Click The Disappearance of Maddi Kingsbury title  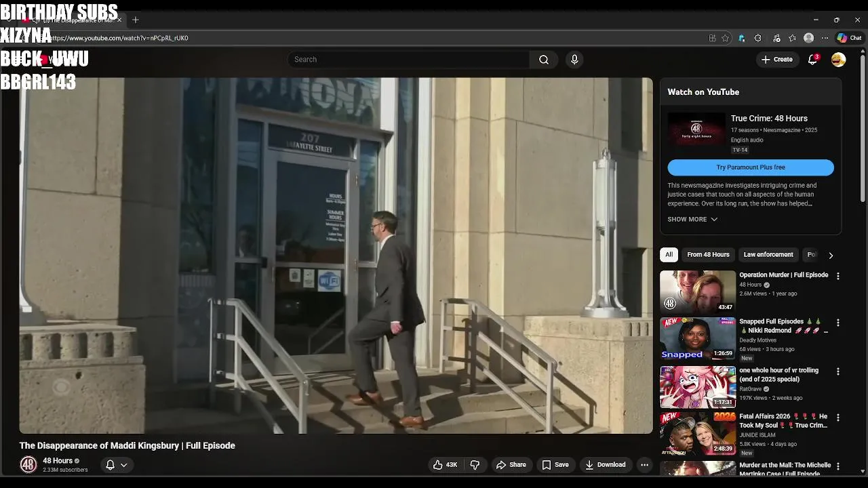(x=127, y=445)
